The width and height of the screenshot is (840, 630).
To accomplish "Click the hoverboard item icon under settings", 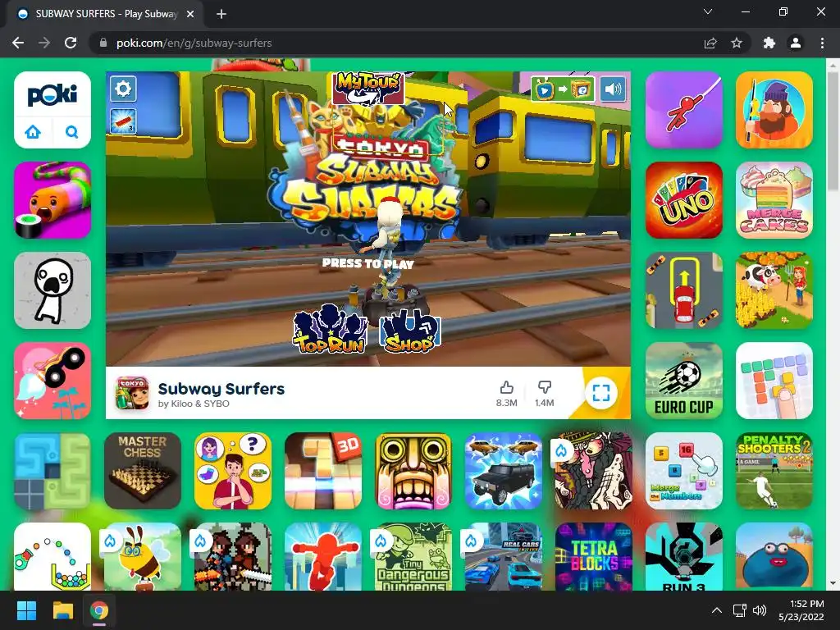I will point(123,121).
